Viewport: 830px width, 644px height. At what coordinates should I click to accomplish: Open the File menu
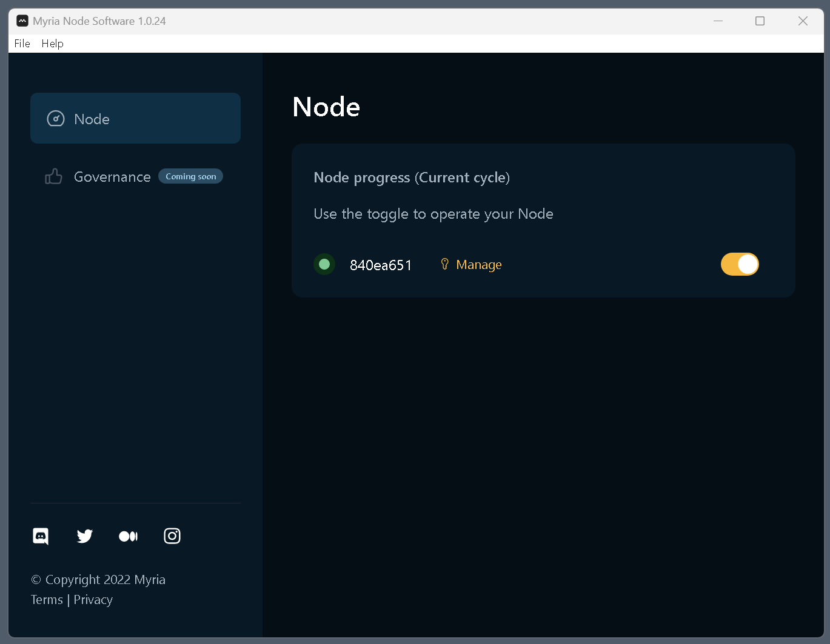[22, 44]
